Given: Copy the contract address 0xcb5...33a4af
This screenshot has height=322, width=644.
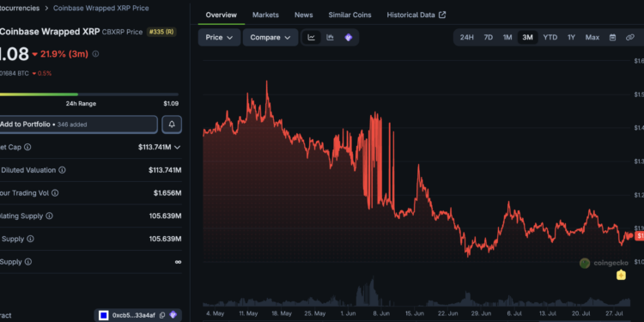Looking at the screenshot, I should (x=162, y=315).
